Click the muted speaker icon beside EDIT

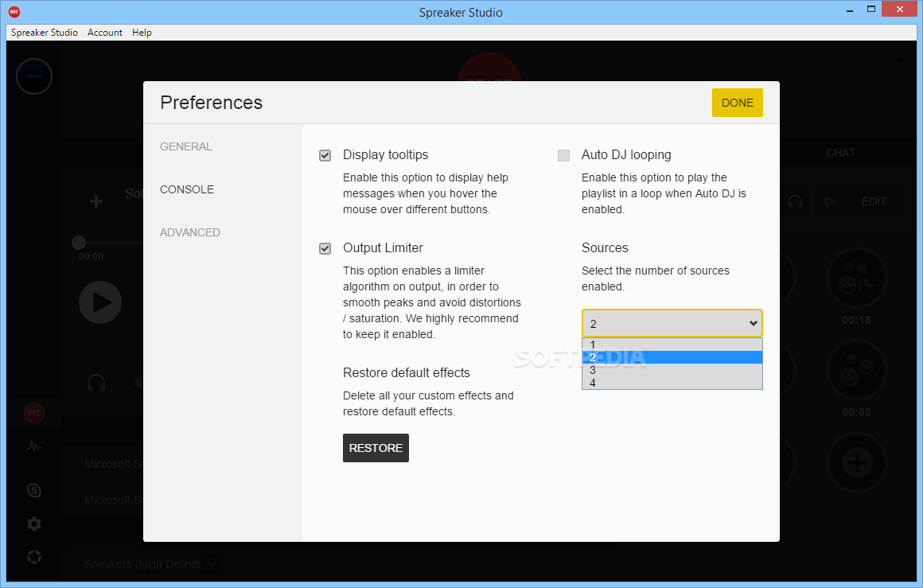(829, 202)
